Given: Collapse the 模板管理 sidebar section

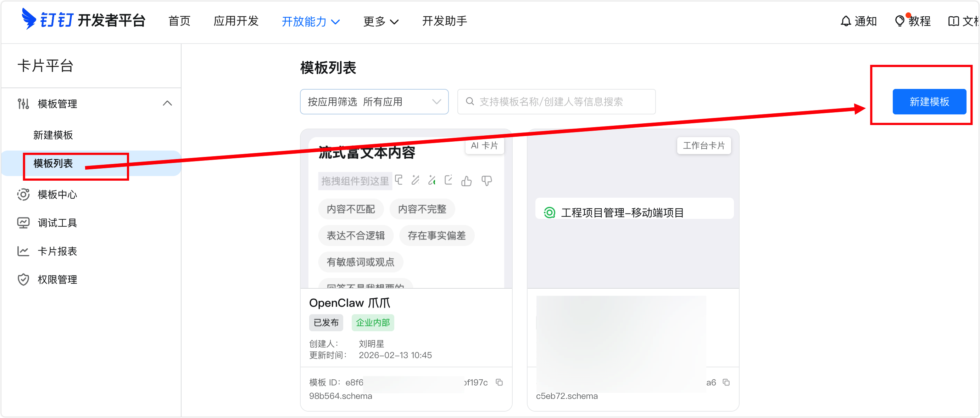Looking at the screenshot, I should pos(167,103).
